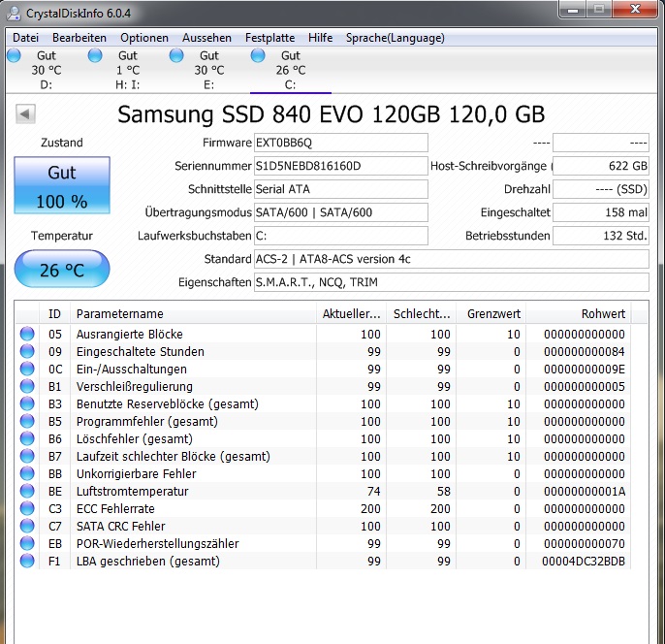Select the ECC Fehlerrate parameter name
665x644 pixels.
pos(115,508)
